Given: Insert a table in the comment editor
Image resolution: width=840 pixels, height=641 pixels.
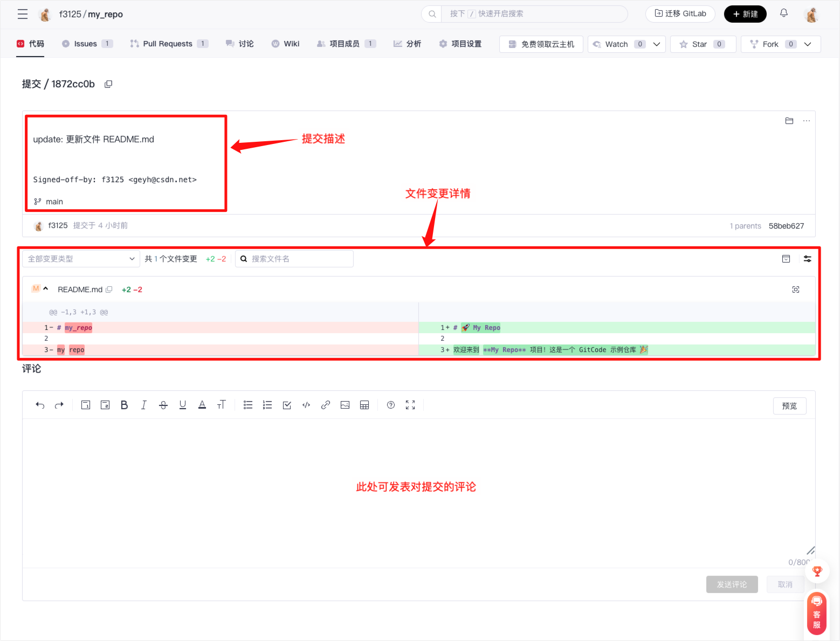Looking at the screenshot, I should point(364,405).
